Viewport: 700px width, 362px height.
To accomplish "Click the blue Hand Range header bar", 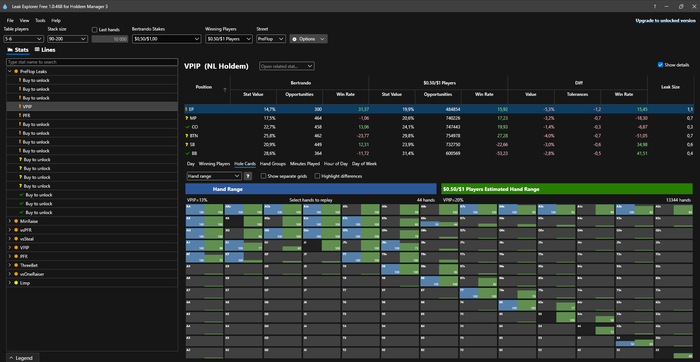I will click(311, 189).
